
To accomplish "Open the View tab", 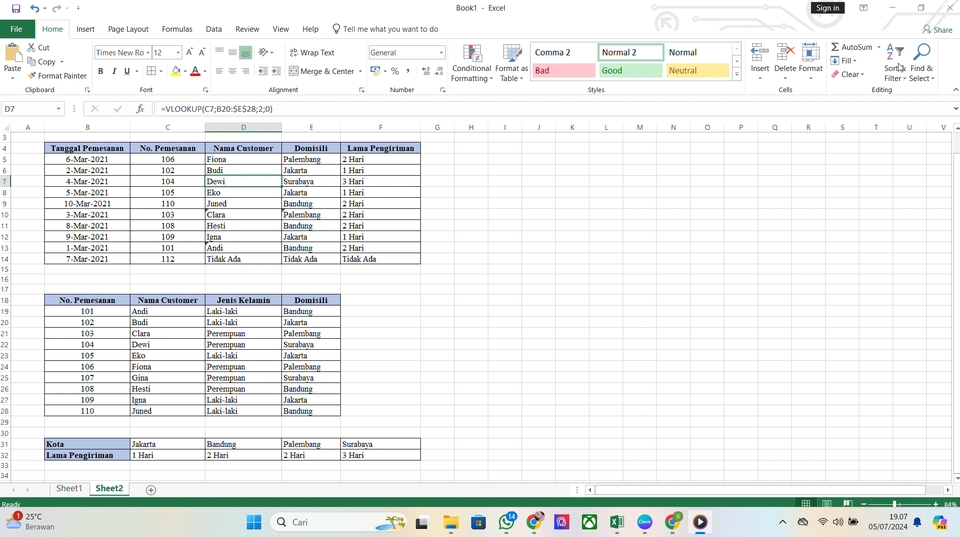I will coord(280,29).
